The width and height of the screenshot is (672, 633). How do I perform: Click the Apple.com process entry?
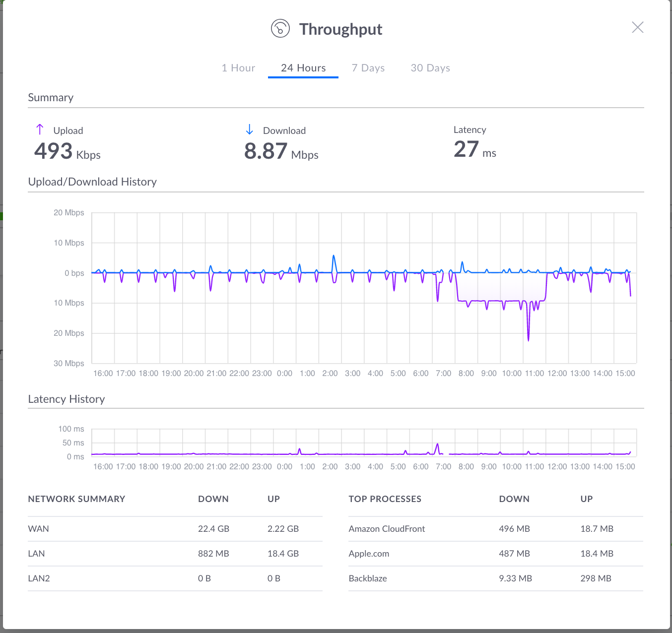coord(369,554)
